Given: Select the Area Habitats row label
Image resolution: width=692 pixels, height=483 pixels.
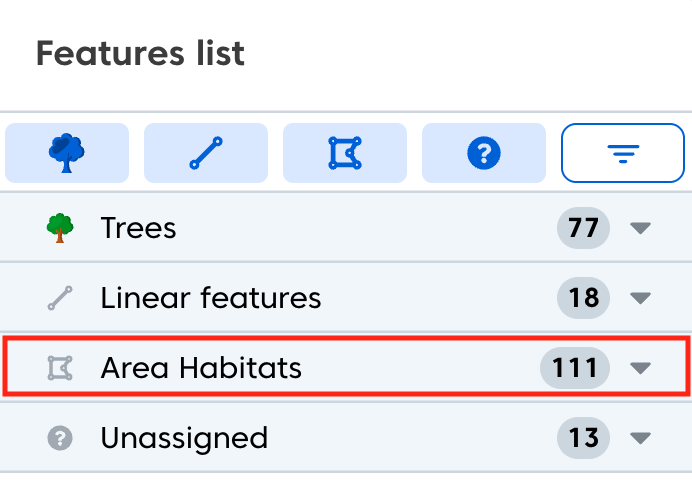Looking at the screenshot, I should click(201, 368).
